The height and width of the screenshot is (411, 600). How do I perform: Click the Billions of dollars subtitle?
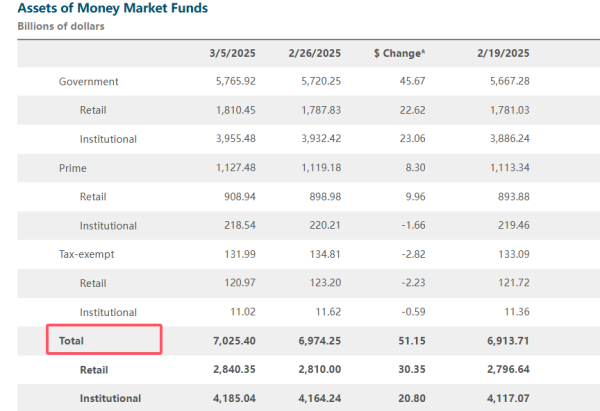tap(61, 27)
